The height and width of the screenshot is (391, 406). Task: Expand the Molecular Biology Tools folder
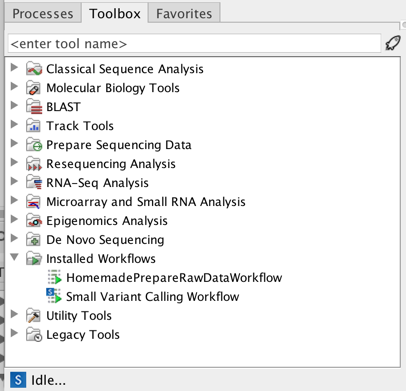click(14, 86)
